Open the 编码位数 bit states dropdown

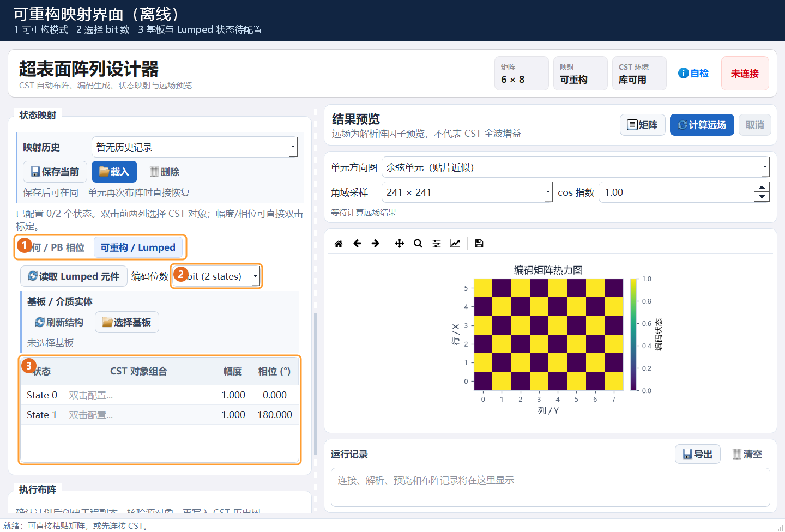click(217, 276)
